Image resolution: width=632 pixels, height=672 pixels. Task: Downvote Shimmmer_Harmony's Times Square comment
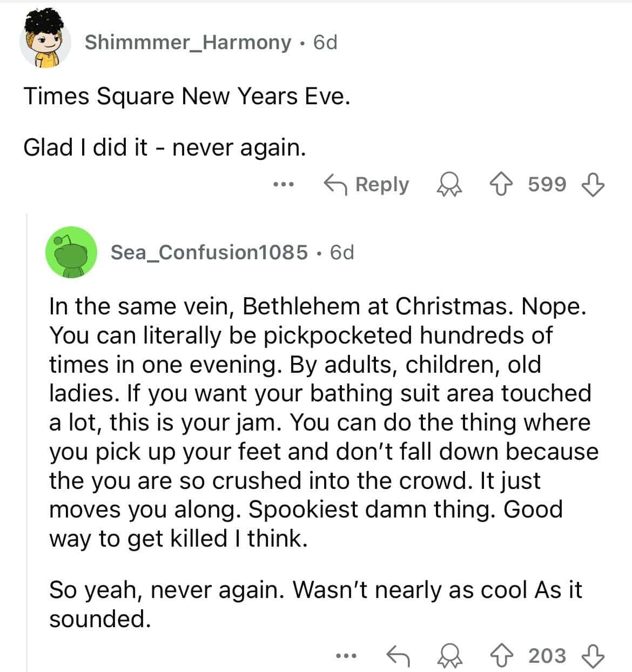[593, 185]
